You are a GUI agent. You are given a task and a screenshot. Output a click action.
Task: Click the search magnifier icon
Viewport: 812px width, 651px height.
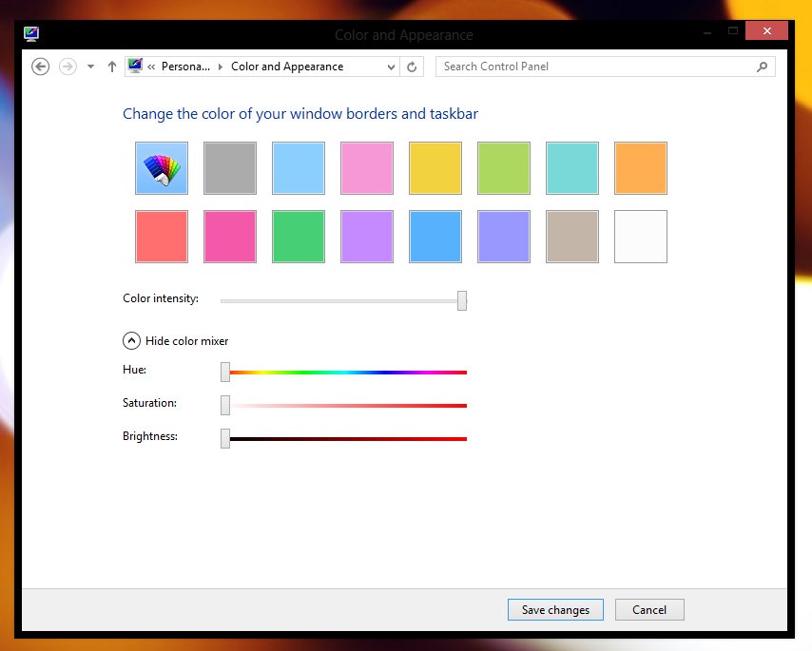pos(762,67)
